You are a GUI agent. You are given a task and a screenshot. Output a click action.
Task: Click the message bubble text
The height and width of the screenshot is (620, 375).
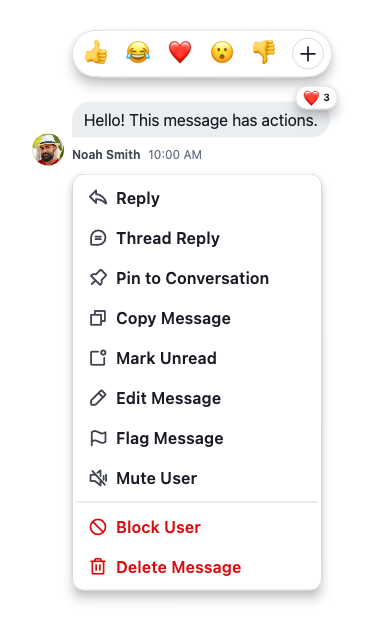(x=201, y=120)
